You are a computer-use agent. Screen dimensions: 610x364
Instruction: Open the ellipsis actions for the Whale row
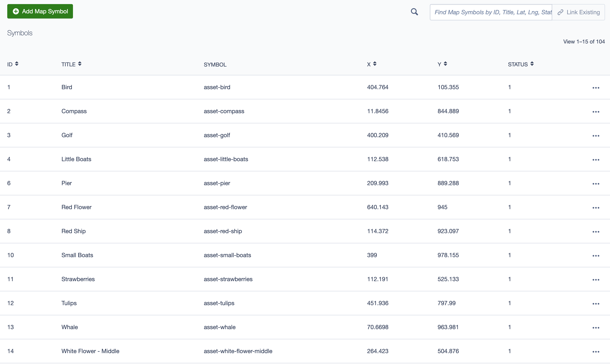[x=596, y=328]
